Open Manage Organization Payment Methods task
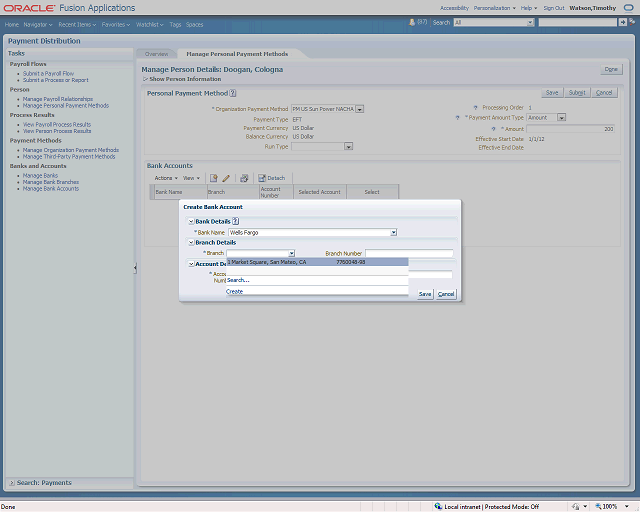Viewport: 640px width, 512px height. tap(71, 150)
